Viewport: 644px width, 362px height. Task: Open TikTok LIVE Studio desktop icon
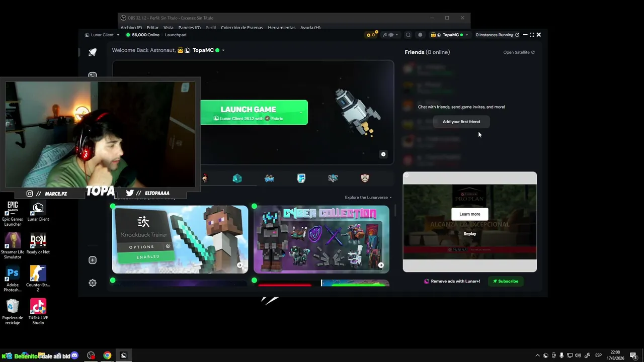pyautogui.click(x=38, y=312)
